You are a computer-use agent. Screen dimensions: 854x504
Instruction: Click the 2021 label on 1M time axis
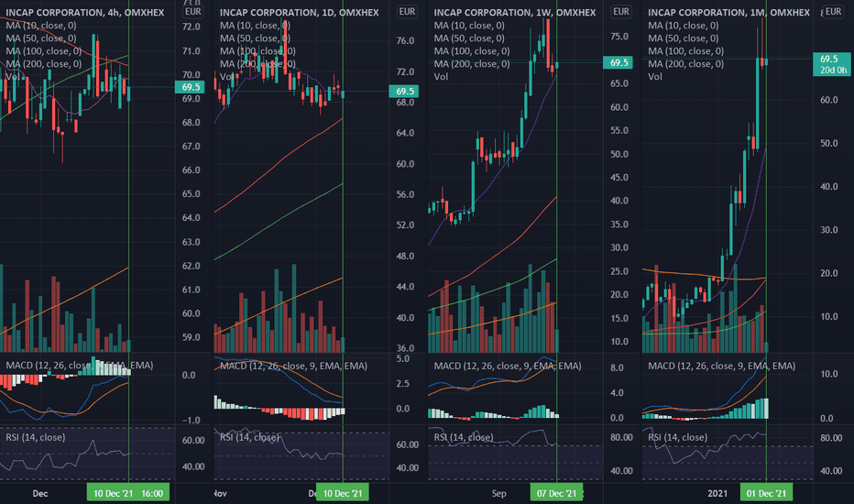tap(717, 493)
